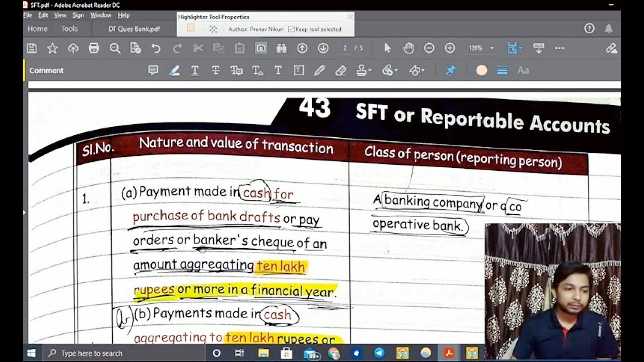
Task: Open notifications via the bell icon
Action: click(609, 28)
